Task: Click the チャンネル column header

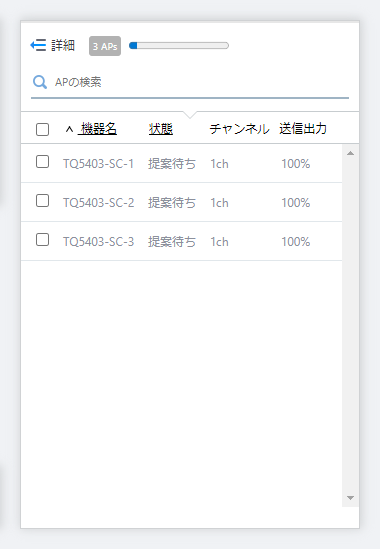Action: tap(240, 129)
